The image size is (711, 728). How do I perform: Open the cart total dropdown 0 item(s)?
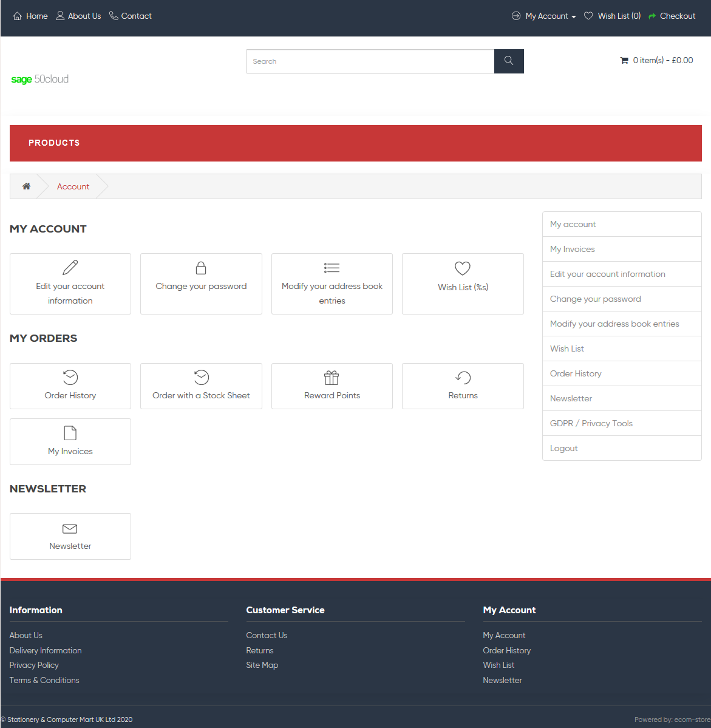pos(662,61)
